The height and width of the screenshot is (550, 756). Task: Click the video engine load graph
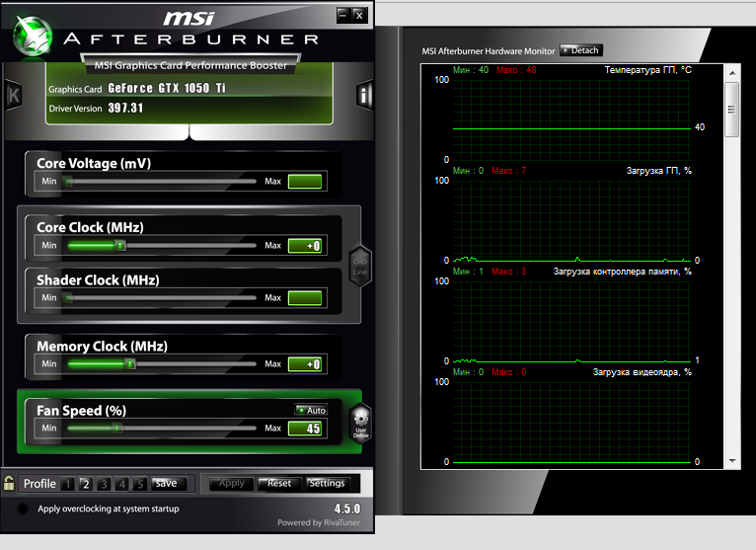(x=571, y=423)
